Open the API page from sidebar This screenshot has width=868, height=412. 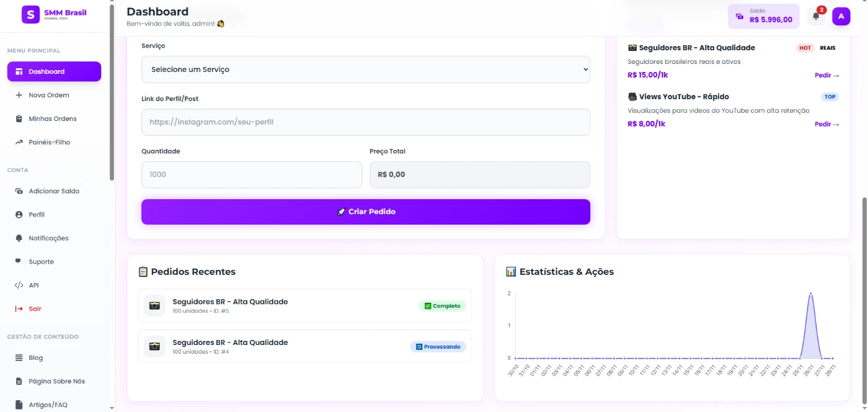(33, 285)
